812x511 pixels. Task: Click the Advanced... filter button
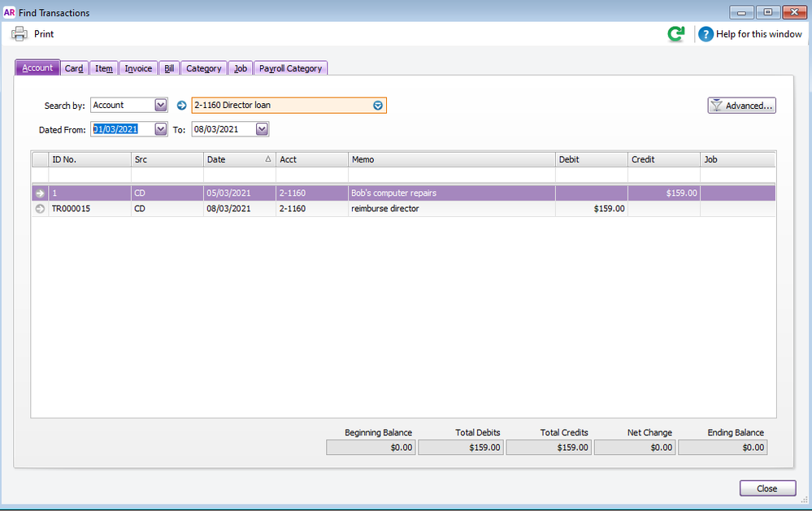pos(741,106)
